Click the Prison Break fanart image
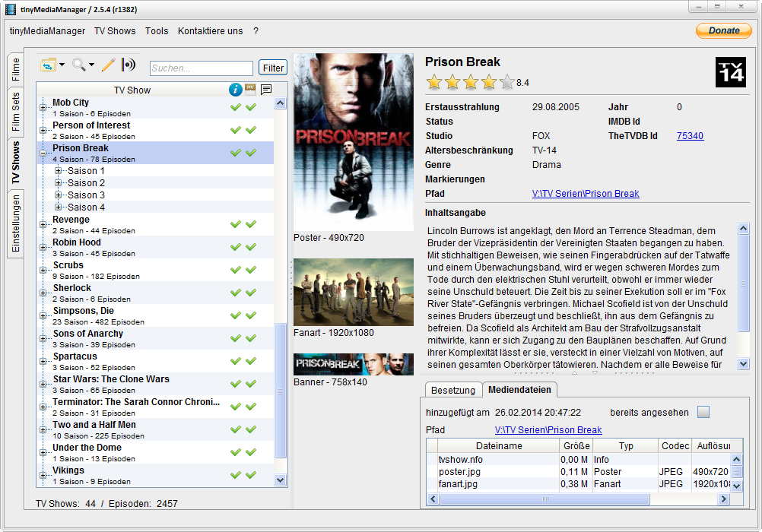Screen dimensions: 762x532 [354, 292]
